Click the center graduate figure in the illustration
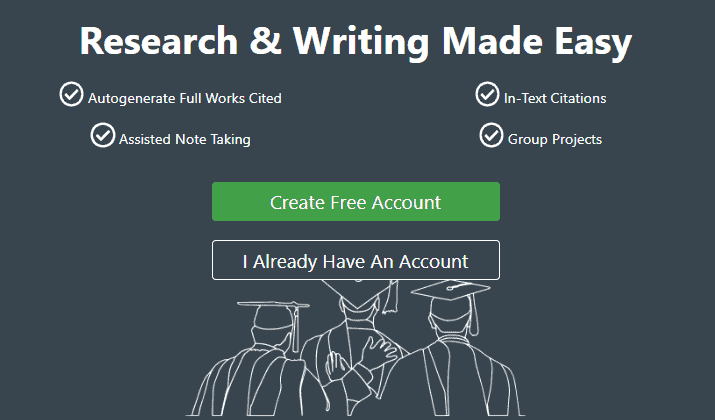Screen dimensions: 715x420 click(358, 349)
